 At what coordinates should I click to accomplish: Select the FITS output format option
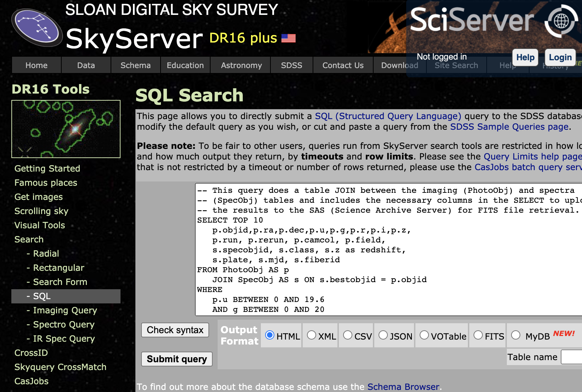click(478, 335)
